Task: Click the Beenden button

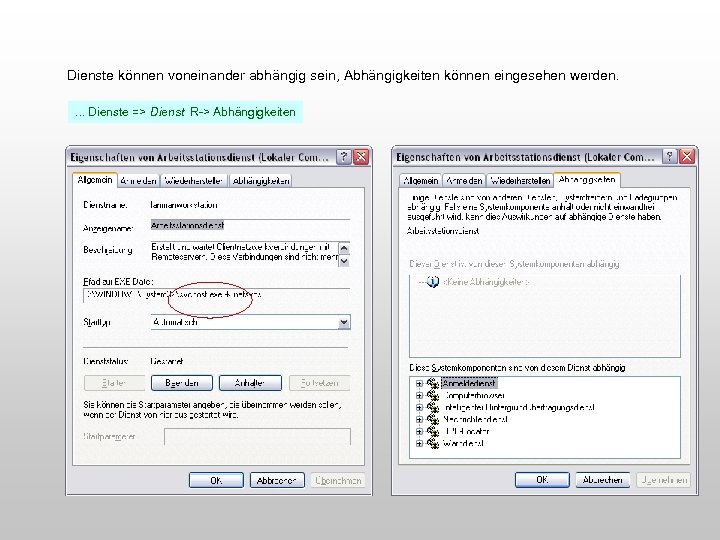Action: [x=182, y=383]
